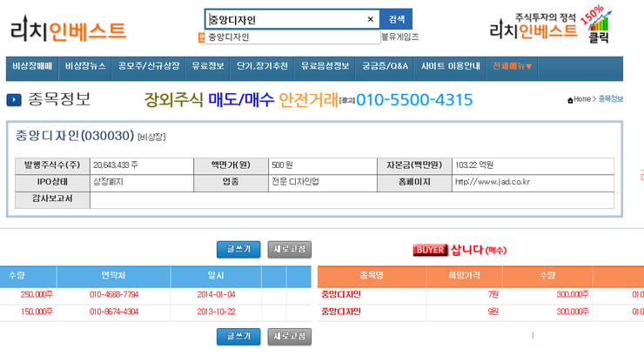Click the BUYER red badge icon
Viewport: 644px width, 356px height.
pos(431,250)
